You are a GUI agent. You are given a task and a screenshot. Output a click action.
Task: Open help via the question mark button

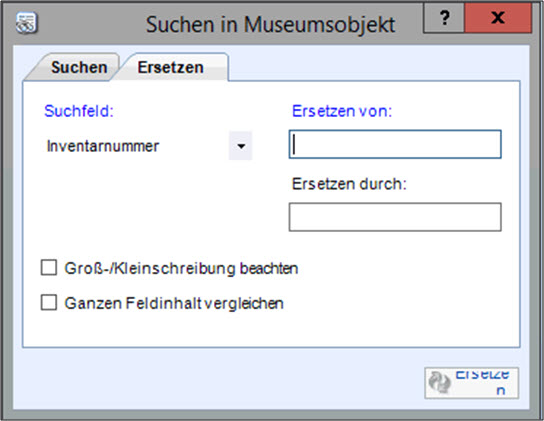point(444,18)
